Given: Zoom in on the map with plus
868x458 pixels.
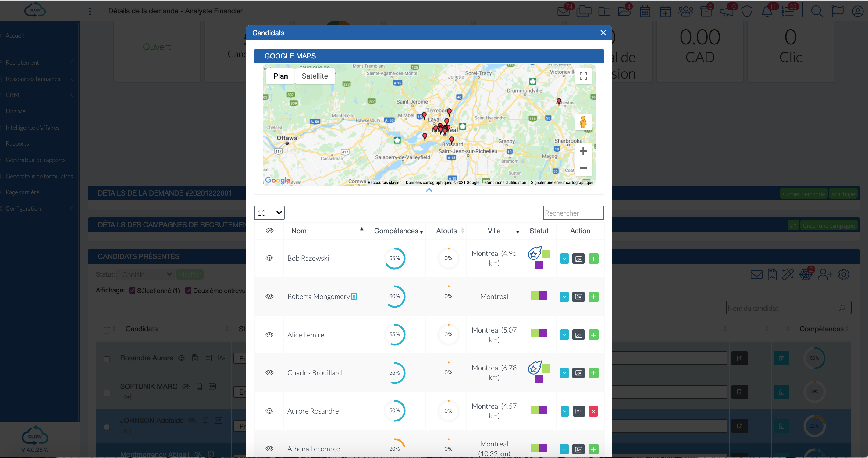Looking at the screenshot, I should (x=583, y=151).
